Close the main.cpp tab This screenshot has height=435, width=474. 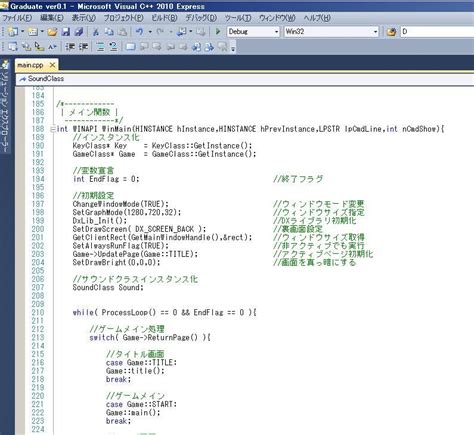pos(52,65)
